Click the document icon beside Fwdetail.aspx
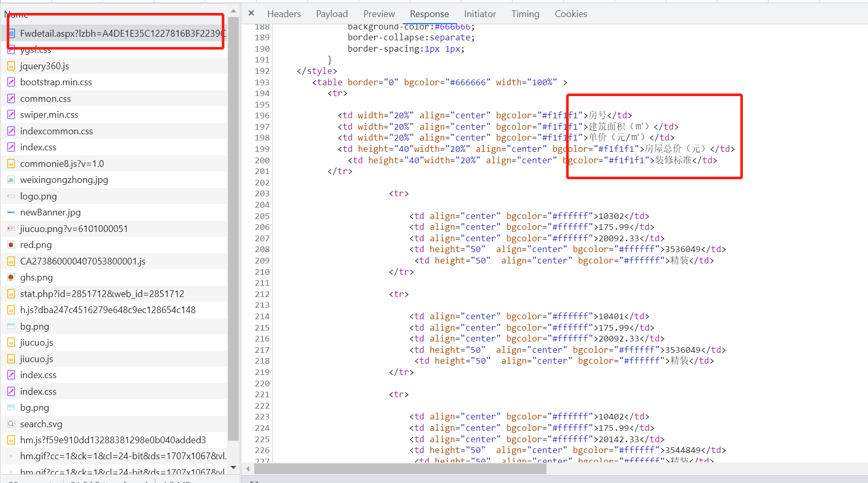868x483 pixels. pos(11,34)
